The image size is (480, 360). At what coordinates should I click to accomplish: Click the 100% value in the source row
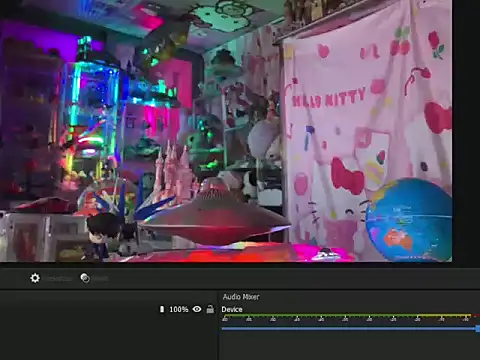(x=179, y=309)
